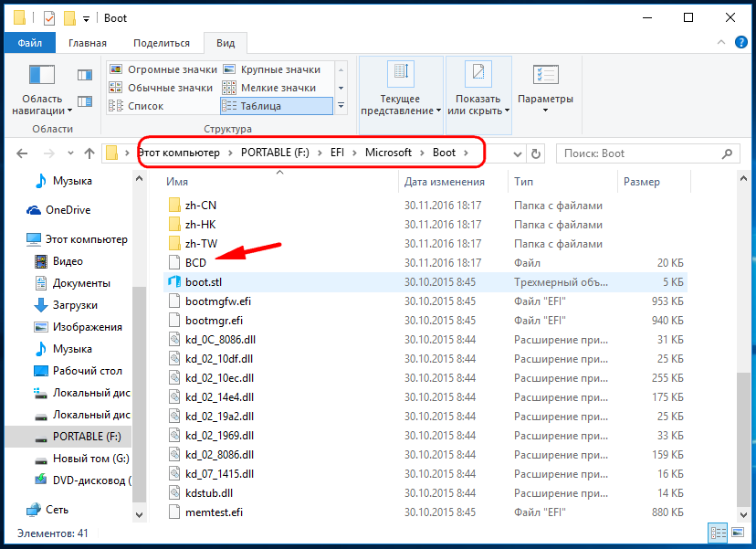The height and width of the screenshot is (549, 756).
Task: Open Новый том (G:) drive
Action: [82, 459]
